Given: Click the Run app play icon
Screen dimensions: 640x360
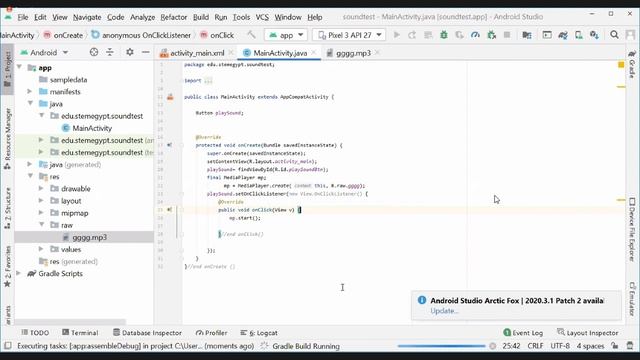Looking at the screenshot, I should point(396,35).
